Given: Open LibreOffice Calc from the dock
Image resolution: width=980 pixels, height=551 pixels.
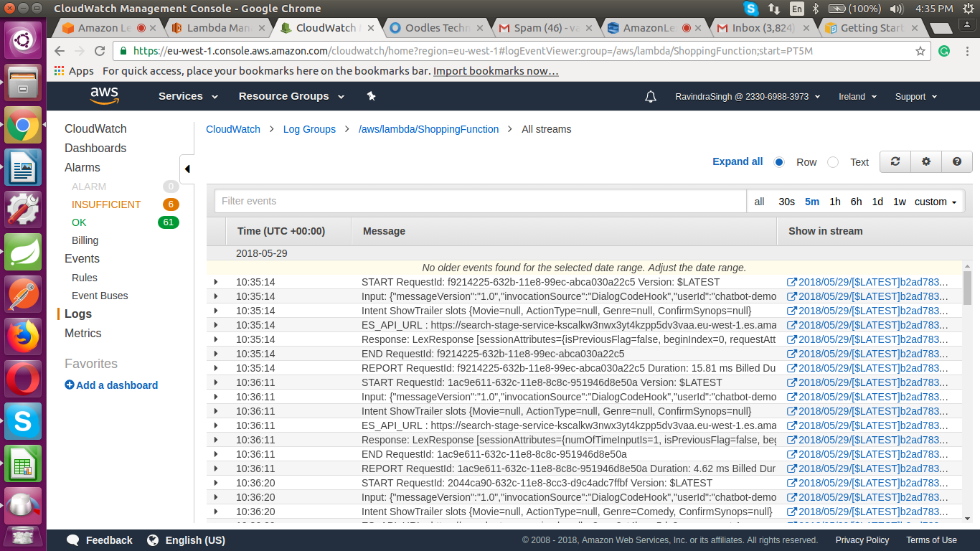Looking at the screenshot, I should (23, 462).
